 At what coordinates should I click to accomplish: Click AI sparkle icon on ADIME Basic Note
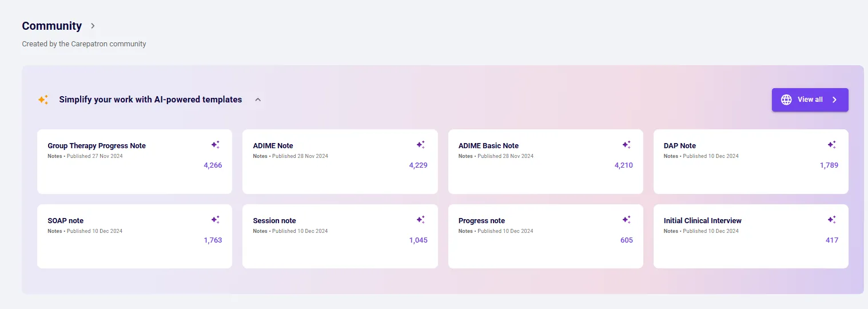(626, 145)
